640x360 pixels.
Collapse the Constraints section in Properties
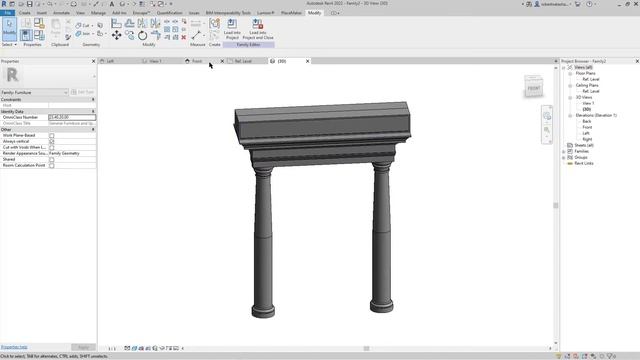93,100
